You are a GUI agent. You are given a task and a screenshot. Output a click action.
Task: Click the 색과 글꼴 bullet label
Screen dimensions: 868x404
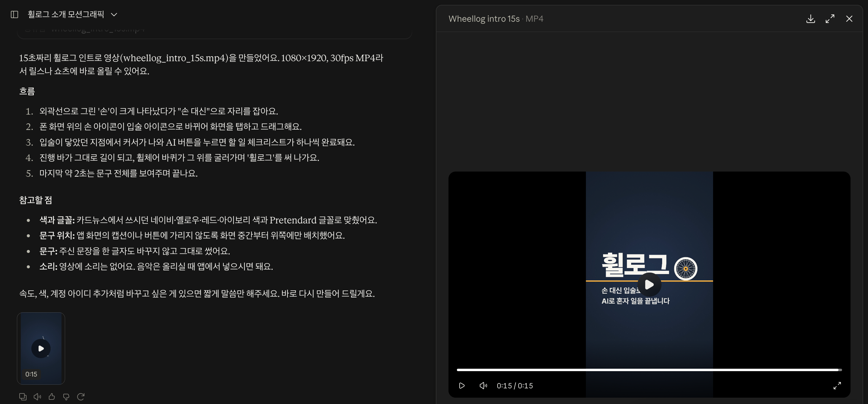[x=57, y=220]
